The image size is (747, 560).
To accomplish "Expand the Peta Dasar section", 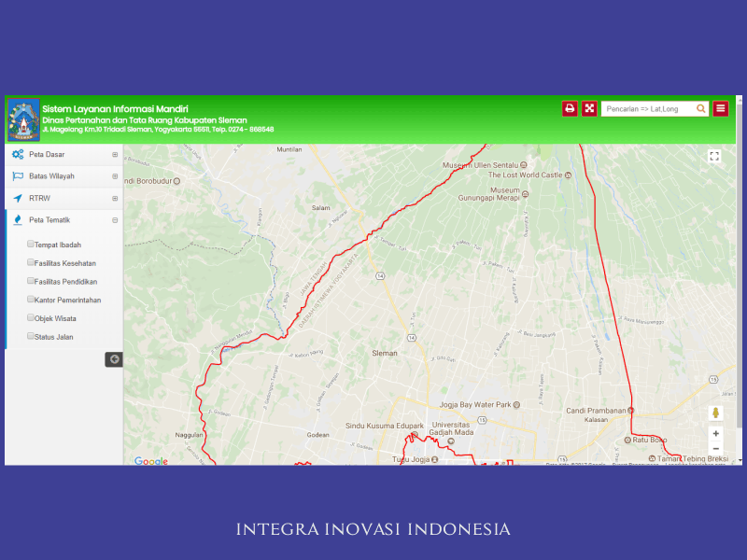I will coord(115,155).
